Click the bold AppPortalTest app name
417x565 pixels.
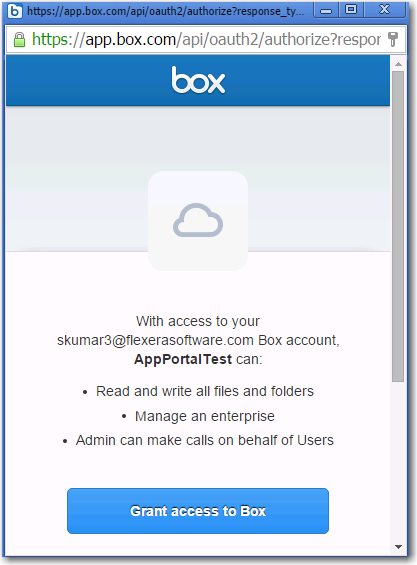tap(183, 359)
